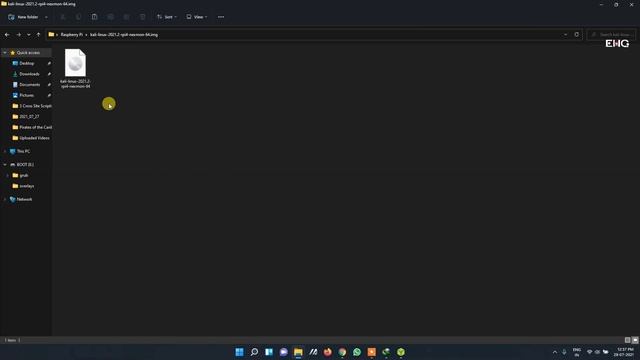Viewport: 640px width, 360px height.
Task: Expand the grub folder node
Action: [8, 175]
